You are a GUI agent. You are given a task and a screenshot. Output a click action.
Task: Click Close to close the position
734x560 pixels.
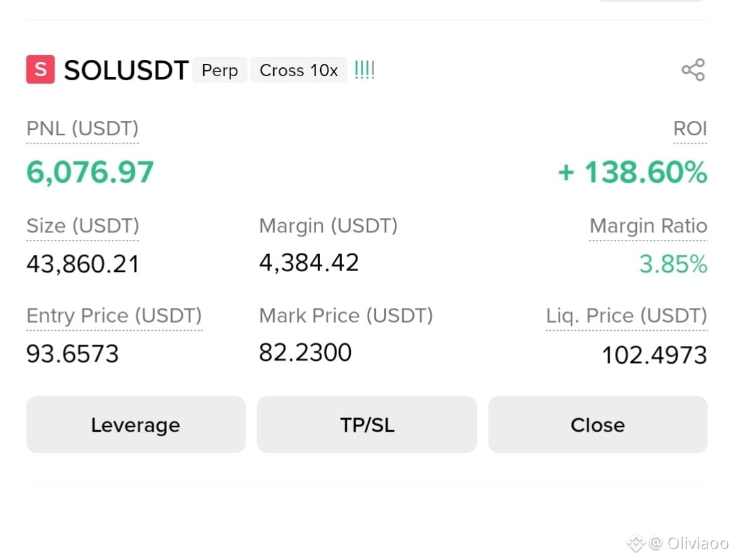598,425
